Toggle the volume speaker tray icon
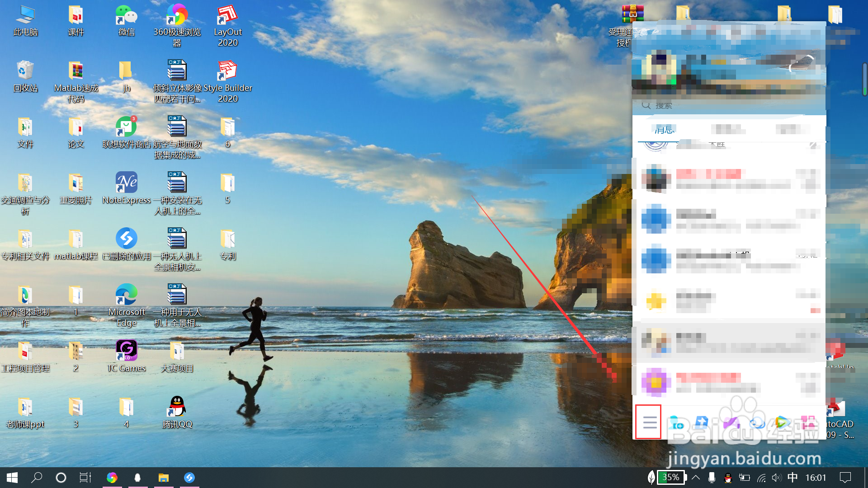Image resolution: width=868 pixels, height=488 pixels. [776, 478]
